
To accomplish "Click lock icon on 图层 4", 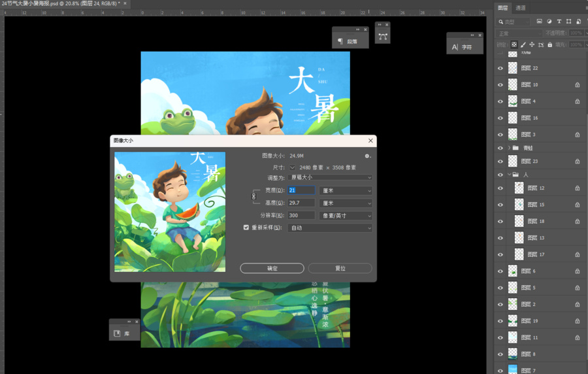I will coord(578,101).
